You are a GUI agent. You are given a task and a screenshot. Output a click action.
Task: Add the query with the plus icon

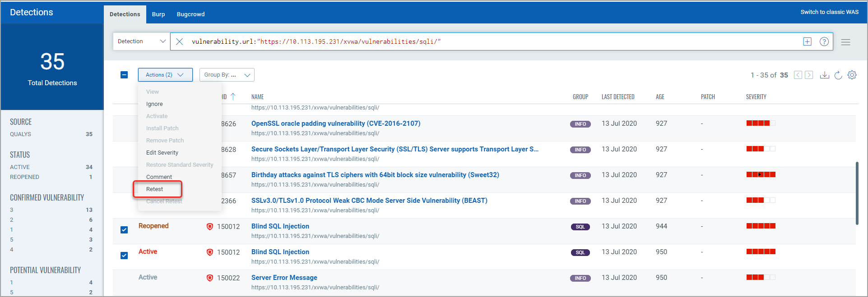click(x=808, y=41)
